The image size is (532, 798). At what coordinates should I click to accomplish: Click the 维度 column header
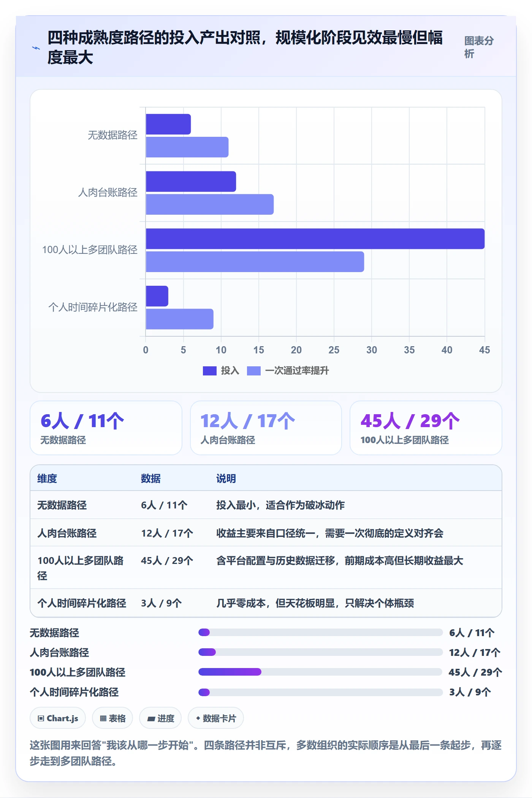click(x=47, y=478)
